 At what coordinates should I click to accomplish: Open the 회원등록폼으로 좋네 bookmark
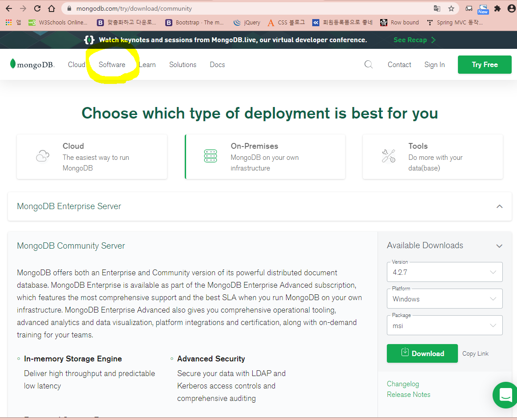coord(342,22)
